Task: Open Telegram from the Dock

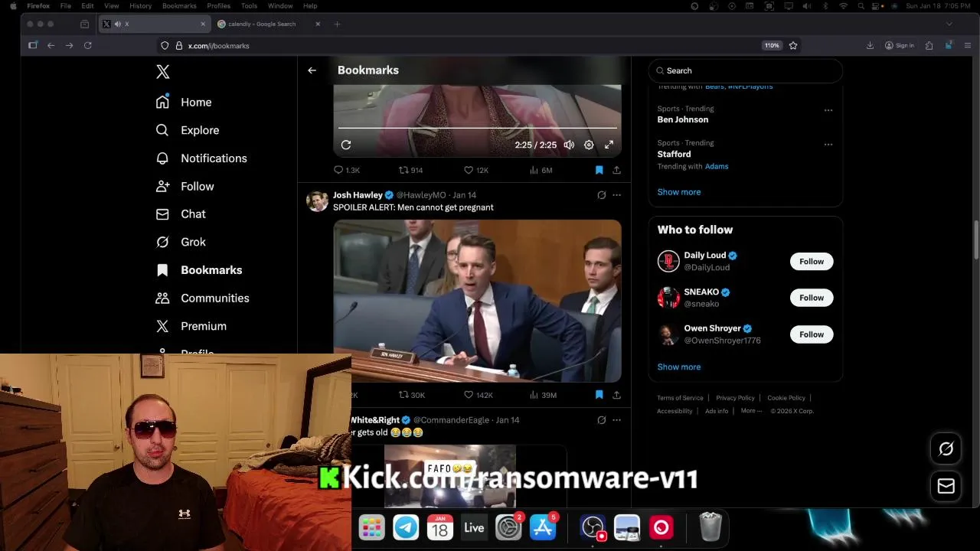Action: 406,527
